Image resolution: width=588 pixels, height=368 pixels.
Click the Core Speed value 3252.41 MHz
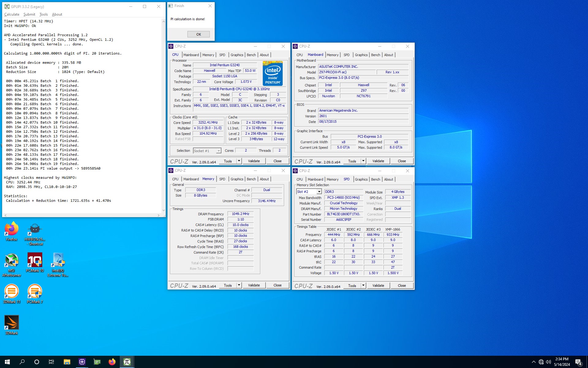208,122
